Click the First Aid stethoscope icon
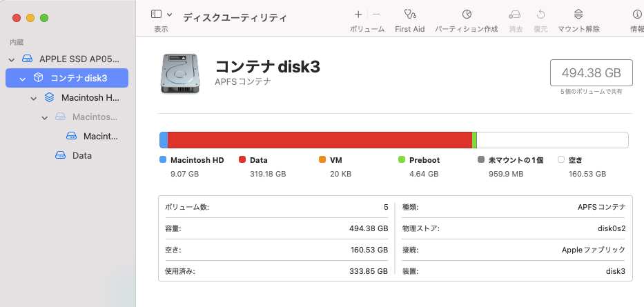The width and height of the screenshot is (644, 307). 410,14
